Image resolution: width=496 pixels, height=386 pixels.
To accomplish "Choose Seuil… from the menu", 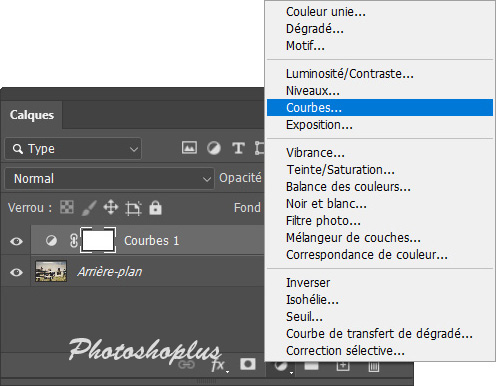I will click(380, 317).
